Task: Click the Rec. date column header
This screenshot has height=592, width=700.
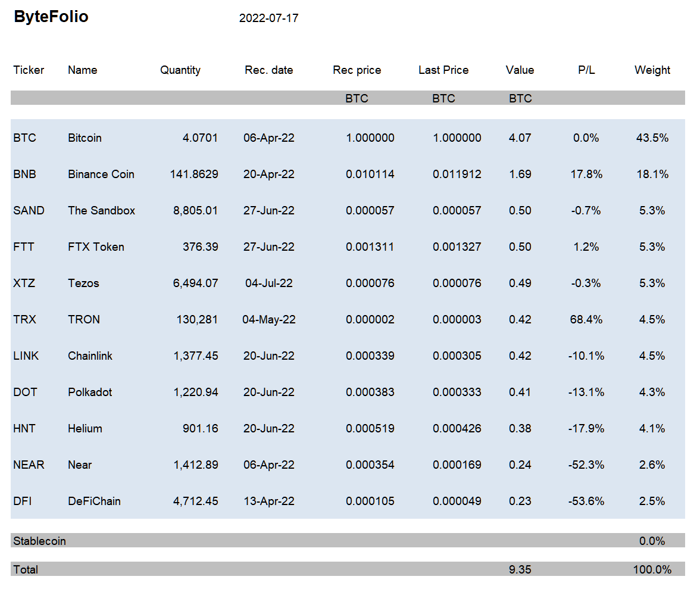Action: tap(269, 70)
